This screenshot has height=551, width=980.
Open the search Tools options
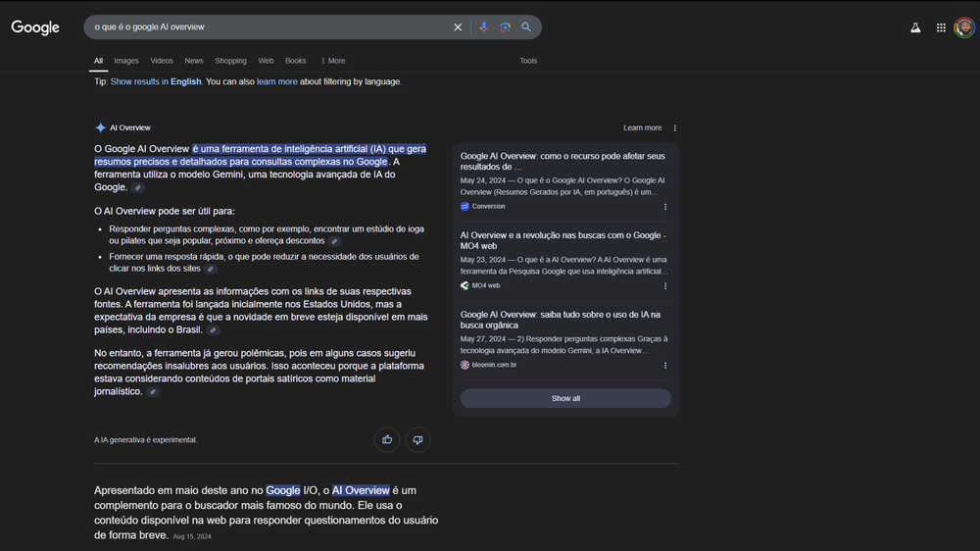click(x=528, y=61)
